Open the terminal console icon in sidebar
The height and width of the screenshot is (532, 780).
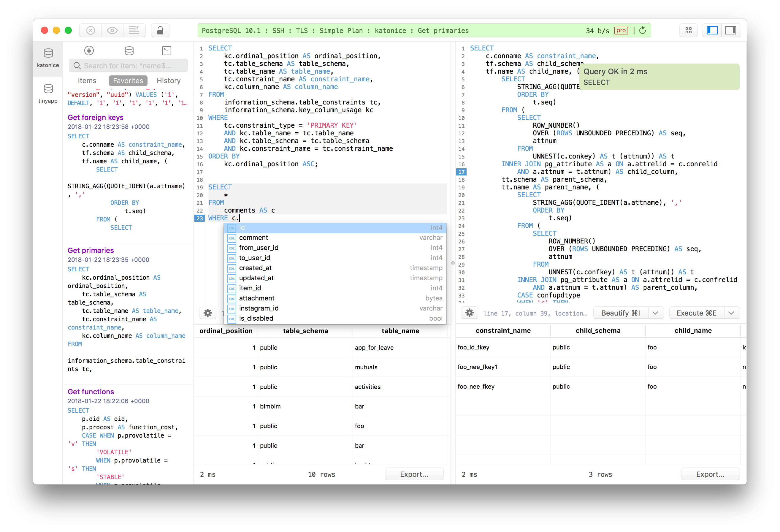tap(167, 51)
